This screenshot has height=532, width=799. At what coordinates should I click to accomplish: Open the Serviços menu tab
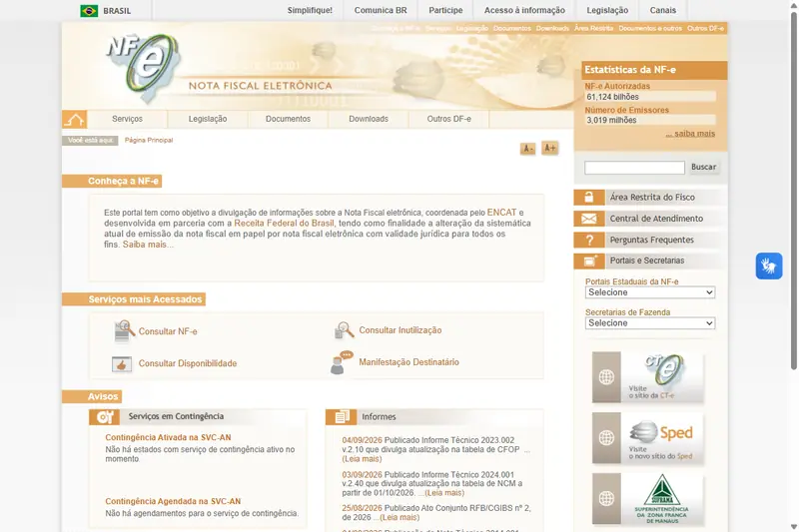click(x=128, y=119)
